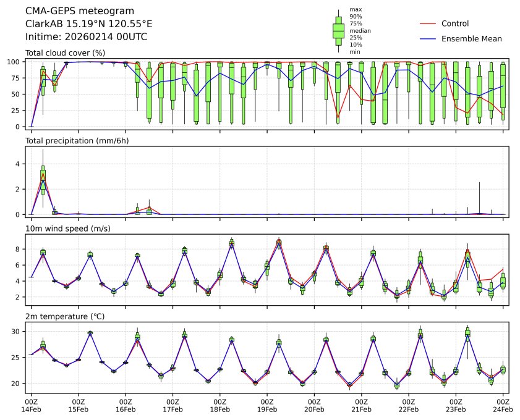Pick the "00Z 21Feb" time axis label
This screenshot has width=520, height=420.
pyautogui.click(x=361, y=405)
